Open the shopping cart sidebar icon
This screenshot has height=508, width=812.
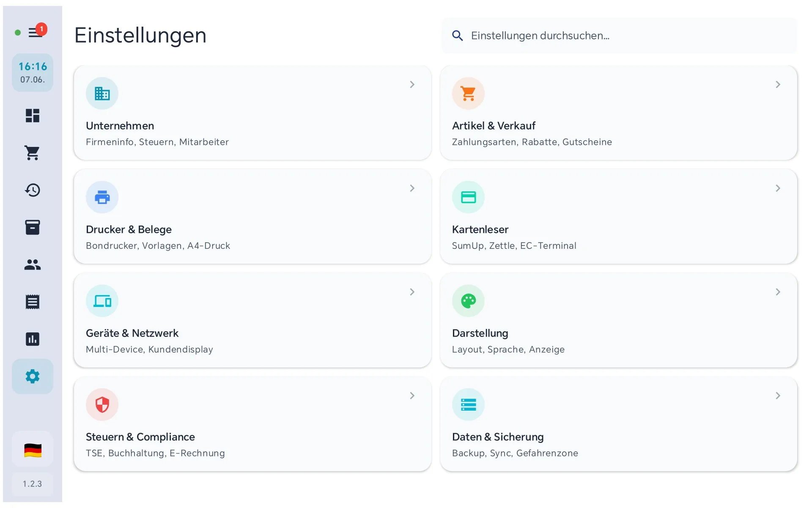33,153
